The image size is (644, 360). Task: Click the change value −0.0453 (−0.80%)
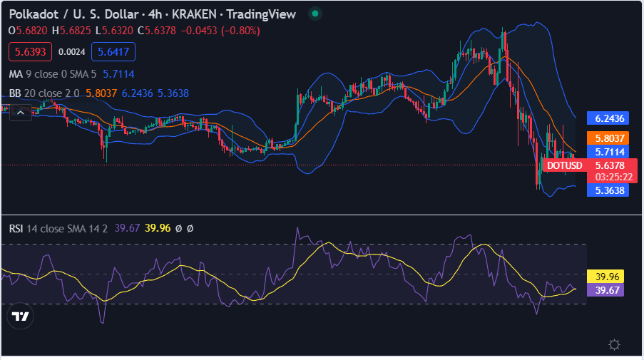point(220,31)
